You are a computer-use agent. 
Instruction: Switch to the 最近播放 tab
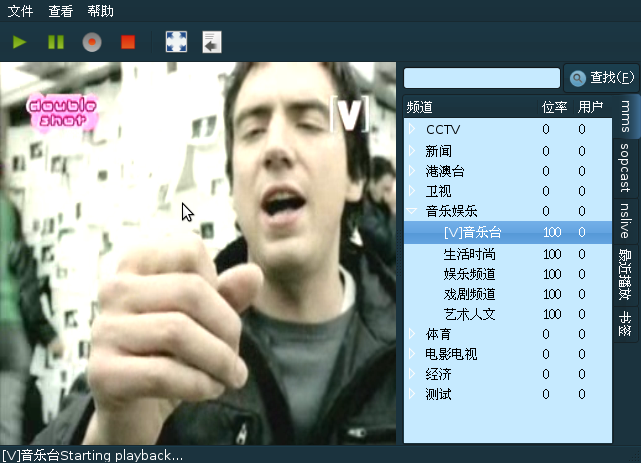pos(625,275)
